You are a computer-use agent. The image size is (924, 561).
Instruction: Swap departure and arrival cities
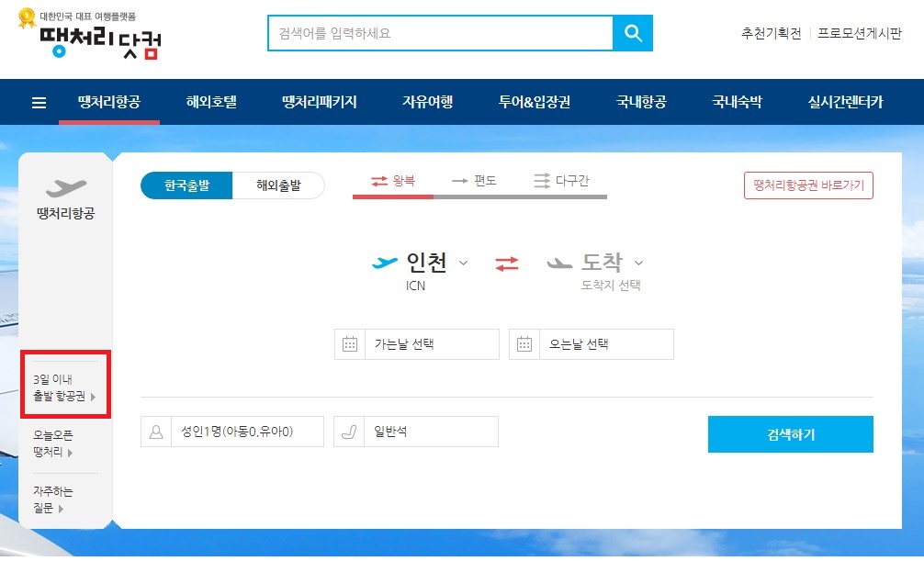pos(506,265)
